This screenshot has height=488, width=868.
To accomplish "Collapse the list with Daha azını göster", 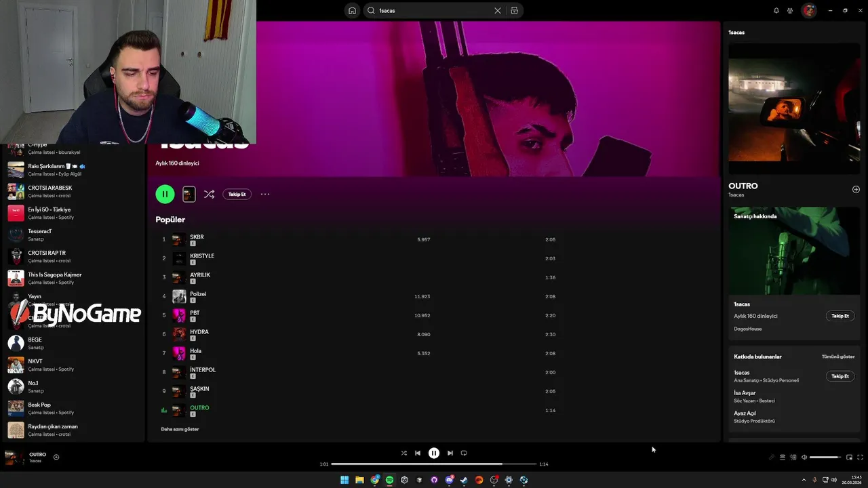I will 180,429.
